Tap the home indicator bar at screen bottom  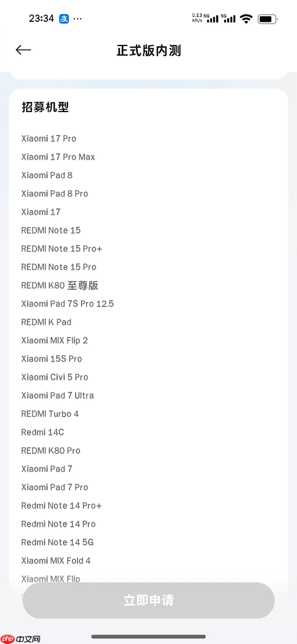tap(148, 637)
